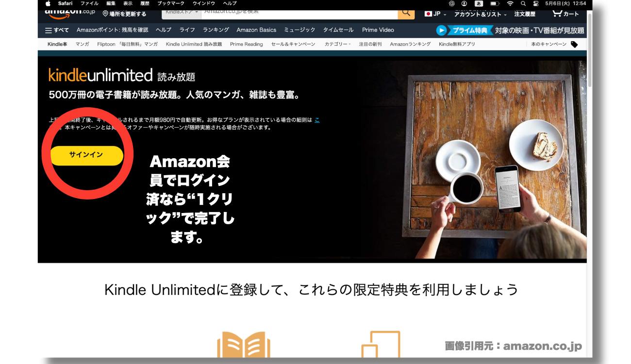Image resolution: width=631 pixels, height=364 pixels.
Task: Select the Prime Reading tab
Action: [247, 44]
